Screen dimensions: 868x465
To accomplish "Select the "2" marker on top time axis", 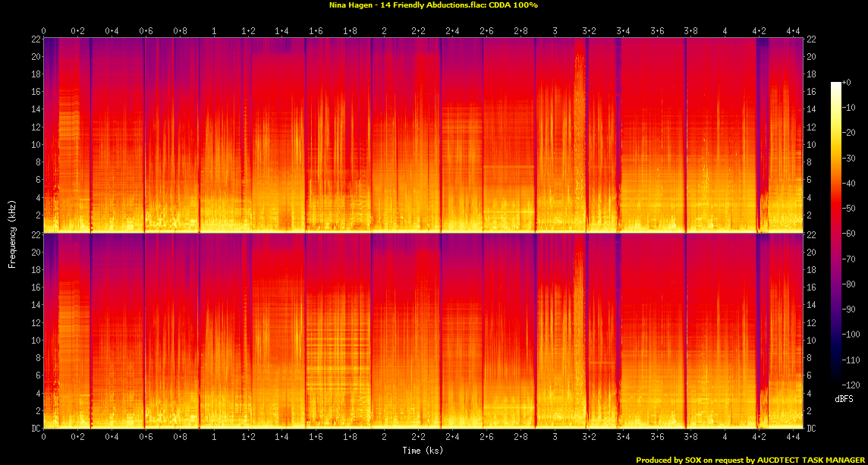I will pyautogui.click(x=385, y=31).
